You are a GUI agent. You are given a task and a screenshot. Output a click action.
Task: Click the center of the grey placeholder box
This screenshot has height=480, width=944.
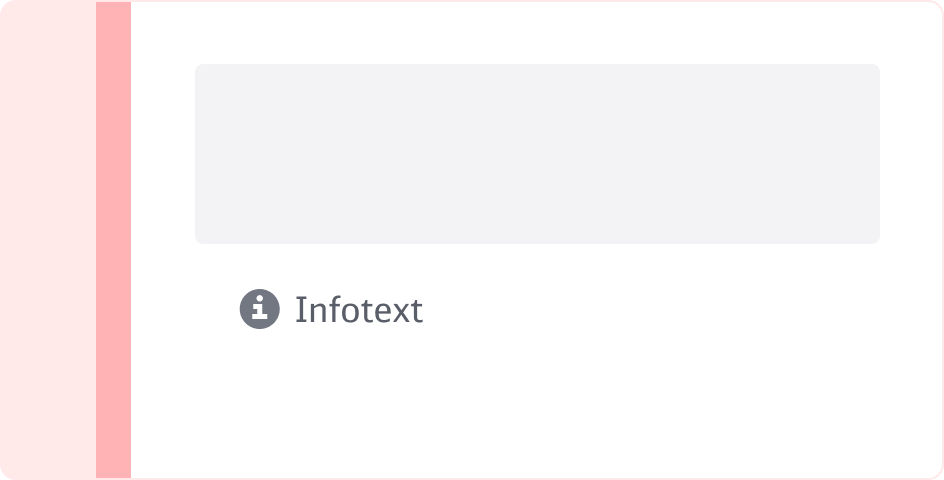537,154
